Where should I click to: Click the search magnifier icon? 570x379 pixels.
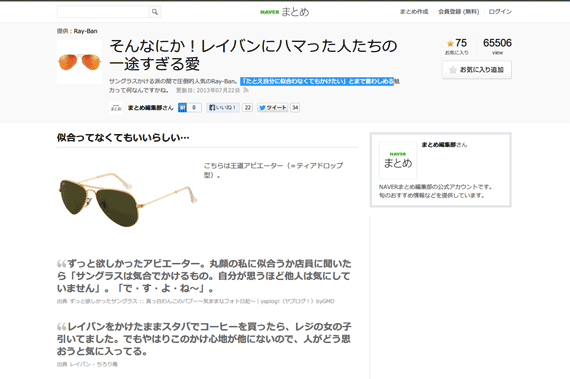click(x=155, y=12)
